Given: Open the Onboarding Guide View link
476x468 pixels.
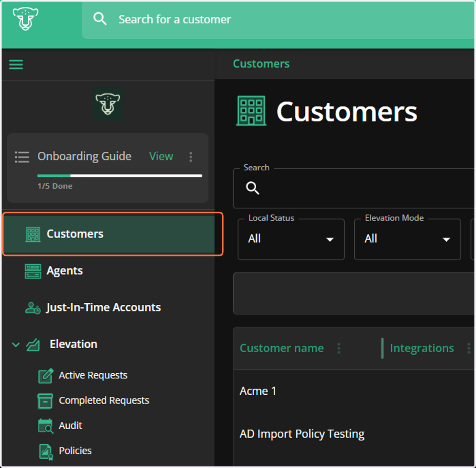Looking at the screenshot, I should (161, 156).
